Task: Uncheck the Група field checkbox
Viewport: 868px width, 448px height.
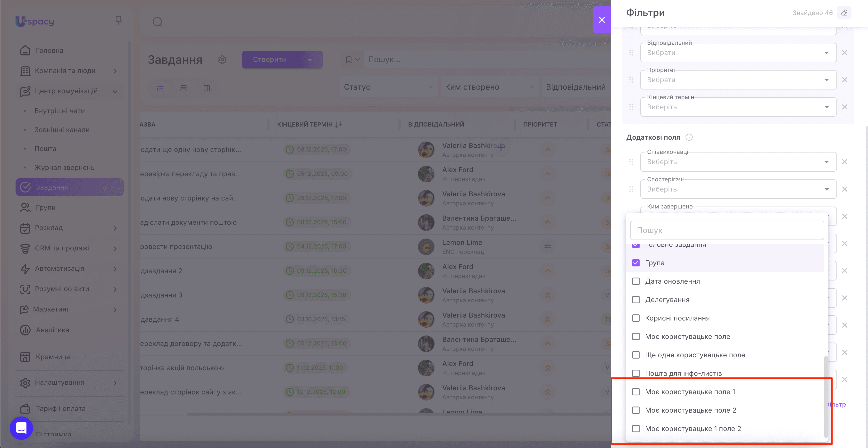Action: pos(636,263)
